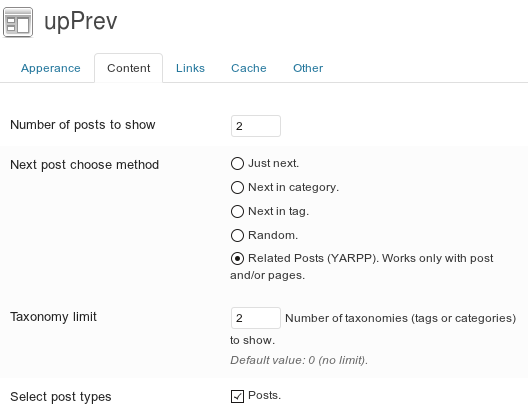The width and height of the screenshot is (528, 406).
Task: Open the Other tab
Action: (x=308, y=68)
